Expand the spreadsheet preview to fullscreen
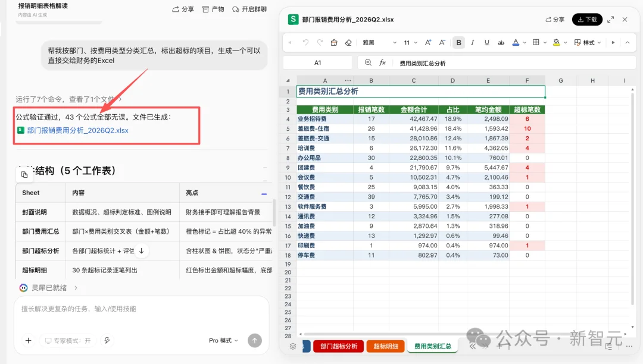Image resolution: width=643 pixels, height=364 pixels. [x=611, y=19]
